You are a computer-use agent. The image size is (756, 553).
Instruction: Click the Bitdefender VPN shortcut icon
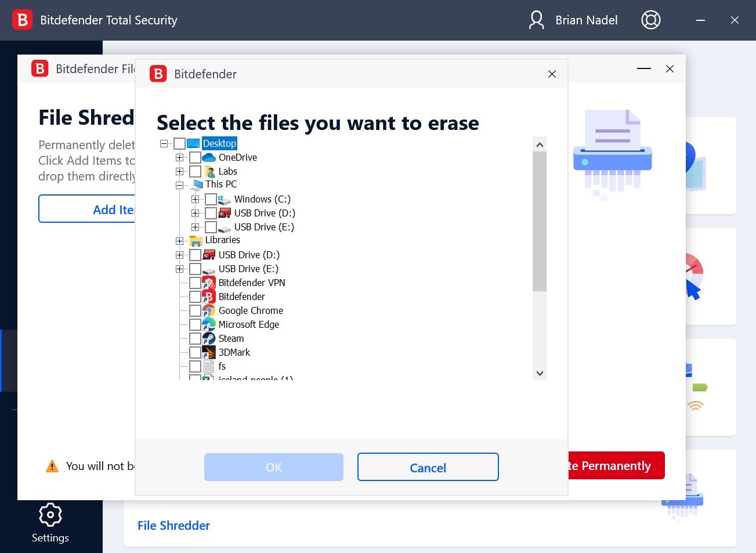point(209,283)
